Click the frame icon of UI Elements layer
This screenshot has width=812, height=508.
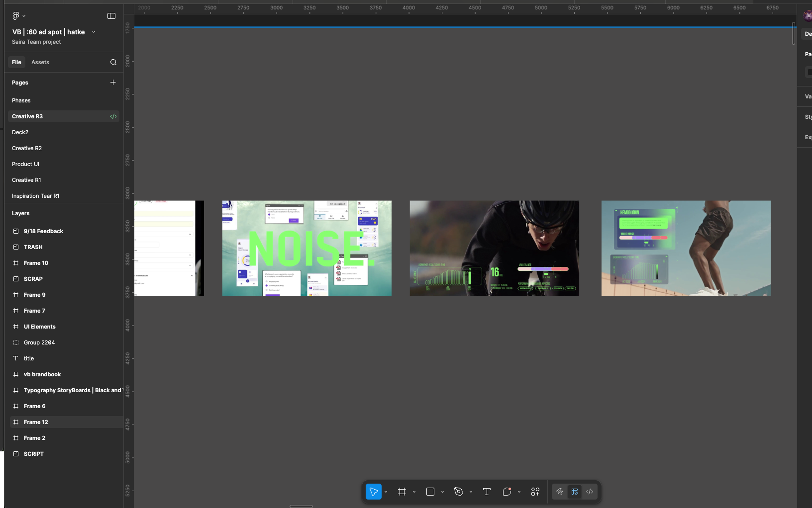click(x=16, y=327)
